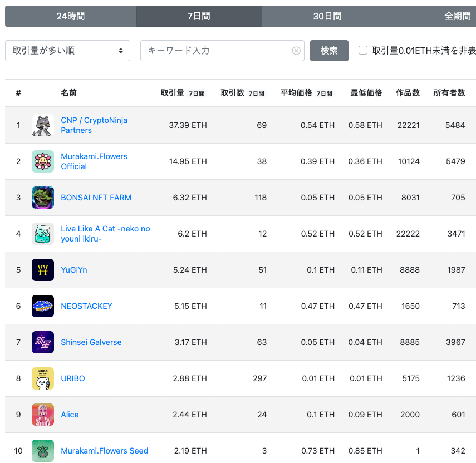The image size is (476, 463).
Task: Click the Murakami flower thumbnail in row 2
Action: 43,161
